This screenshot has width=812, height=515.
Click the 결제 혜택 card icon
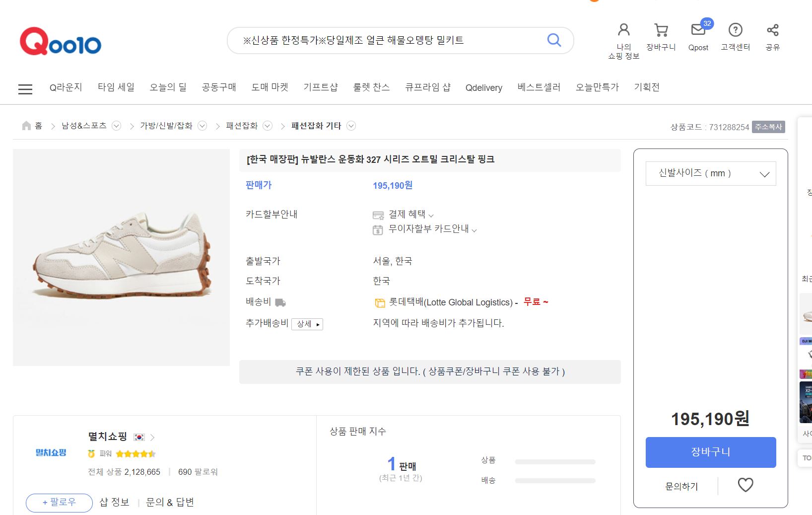tap(378, 215)
